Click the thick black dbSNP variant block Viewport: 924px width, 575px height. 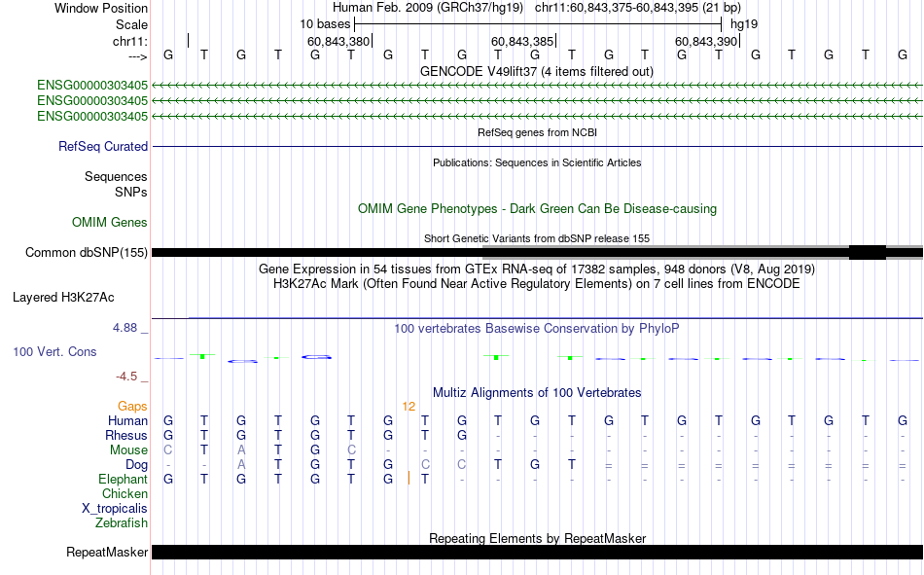point(868,252)
